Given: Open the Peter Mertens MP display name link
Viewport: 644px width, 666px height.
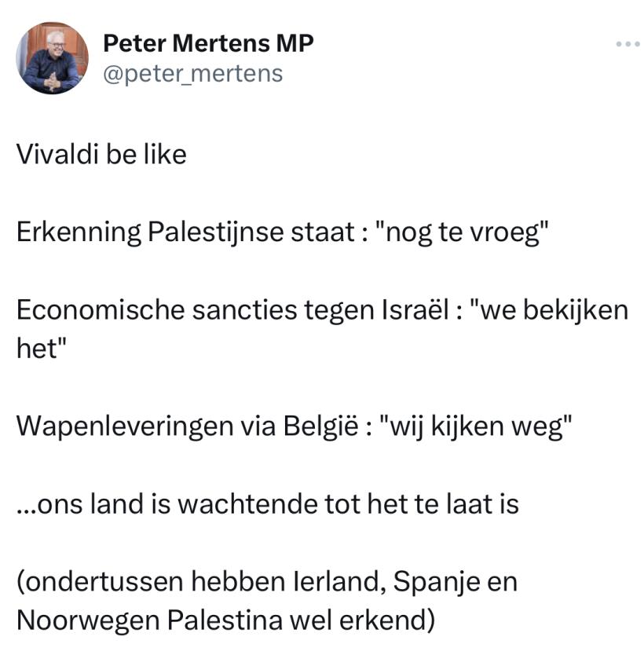Looking at the screenshot, I should tap(208, 44).
